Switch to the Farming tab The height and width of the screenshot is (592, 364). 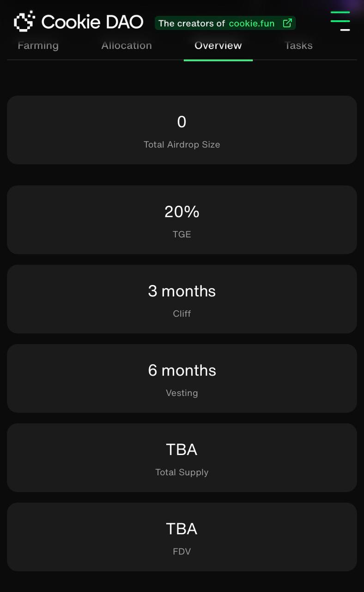[38, 45]
